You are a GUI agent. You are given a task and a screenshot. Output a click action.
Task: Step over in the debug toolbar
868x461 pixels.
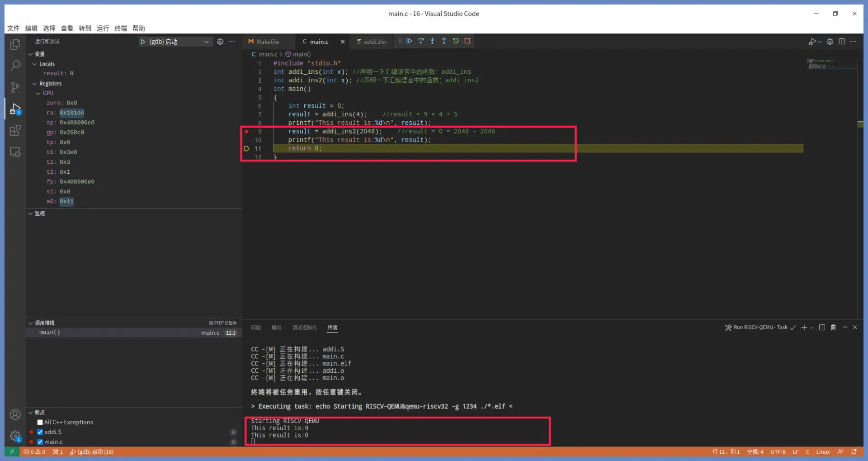coord(421,41)
